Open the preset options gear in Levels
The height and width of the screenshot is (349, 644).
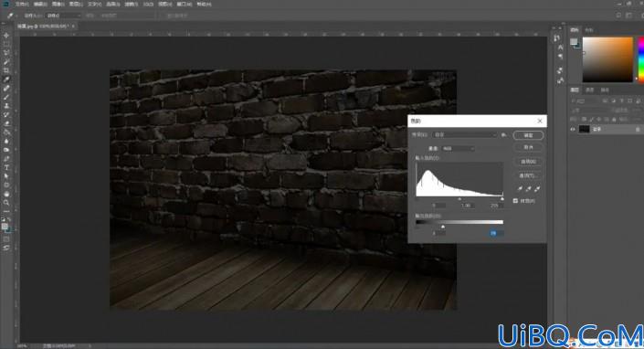pos(504,134)
